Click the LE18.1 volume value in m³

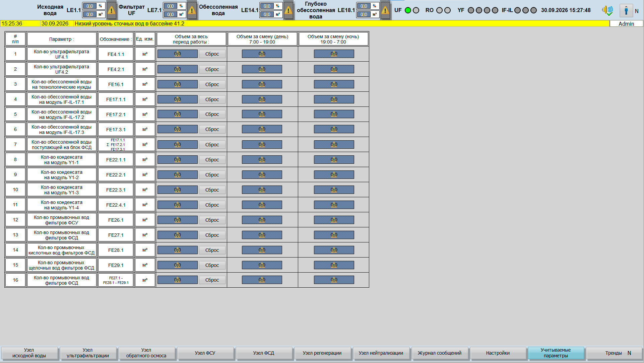[x=364, y=14]
